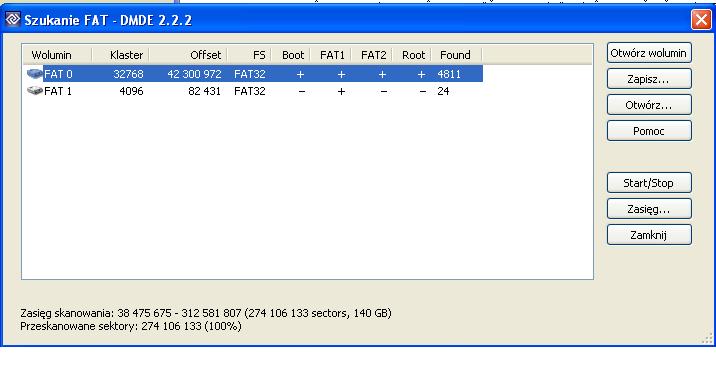Open the Zasięg... range button
This screenshot has width=716, height=384.
tap(649, 209)
